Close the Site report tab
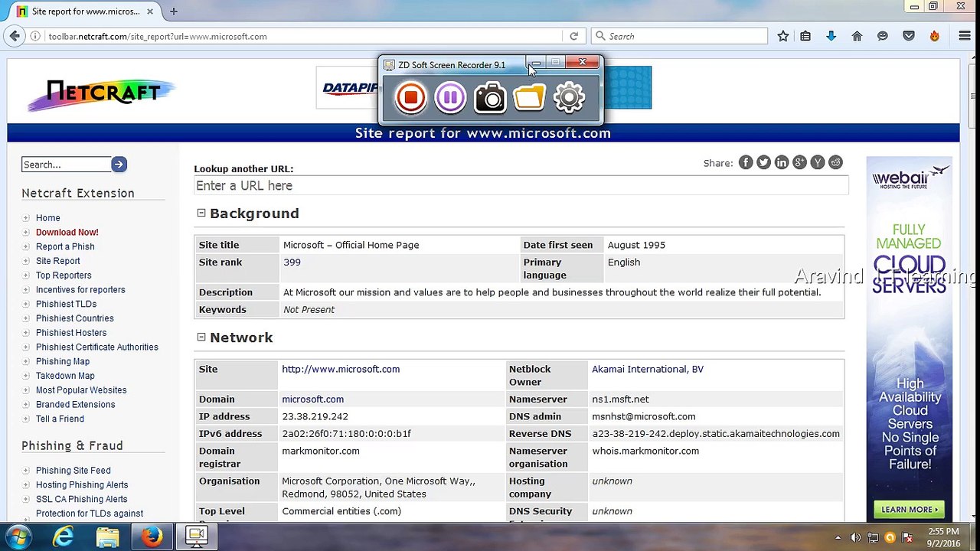The height and width of the screenshot is (551, 980). [x=150, y=11]
